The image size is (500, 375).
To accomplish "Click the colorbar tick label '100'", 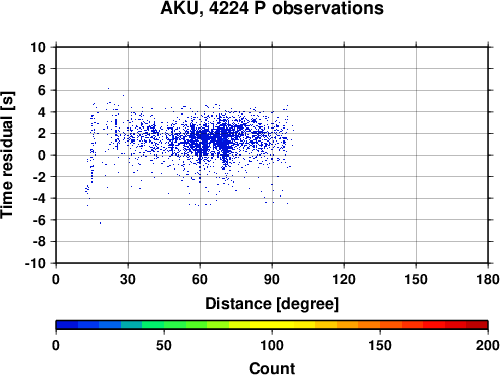I will pyautogui.click(x=272, y=345).
